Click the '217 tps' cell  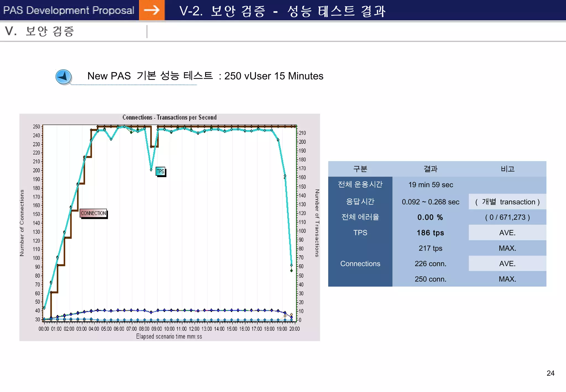tap(430, 248)
